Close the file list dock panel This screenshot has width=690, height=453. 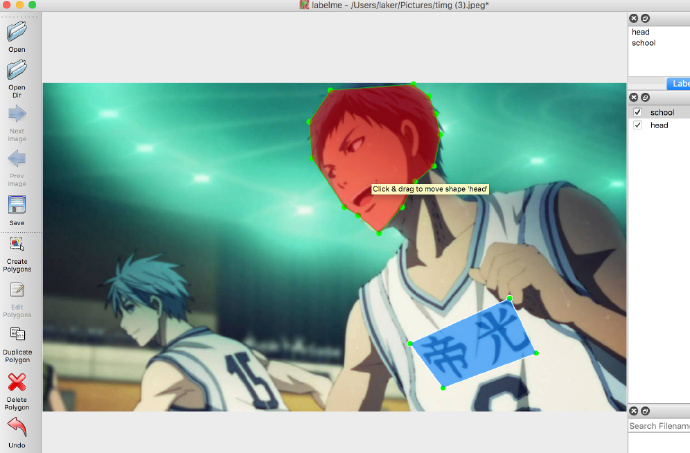(634, 411)
